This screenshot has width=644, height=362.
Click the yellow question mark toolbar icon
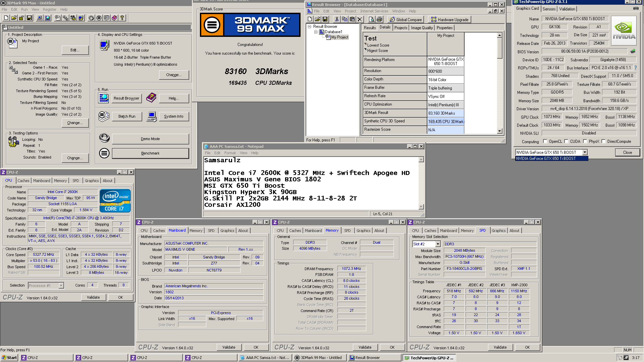[x=122, y=18]
